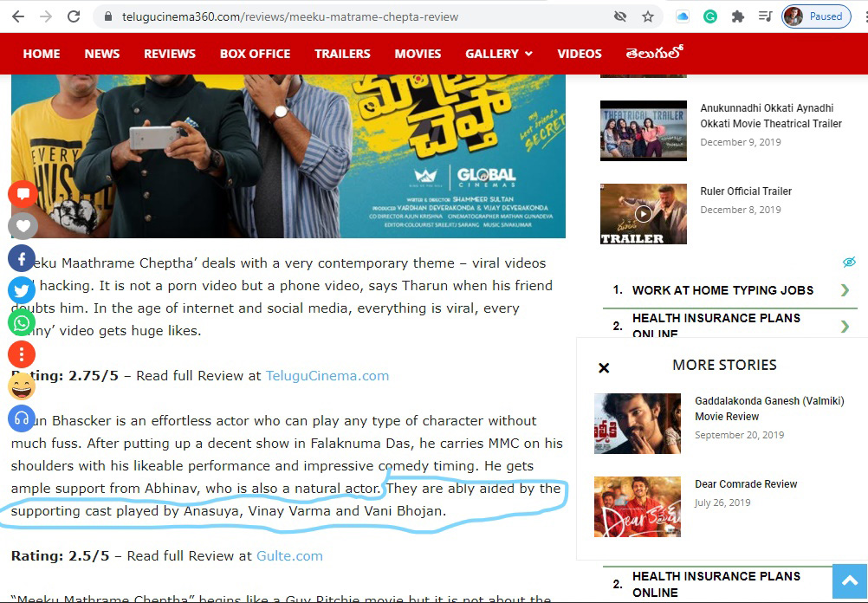This screenshot has width=868, height=603.
Task: Share the article on Facebook
Action: (23, 258)
